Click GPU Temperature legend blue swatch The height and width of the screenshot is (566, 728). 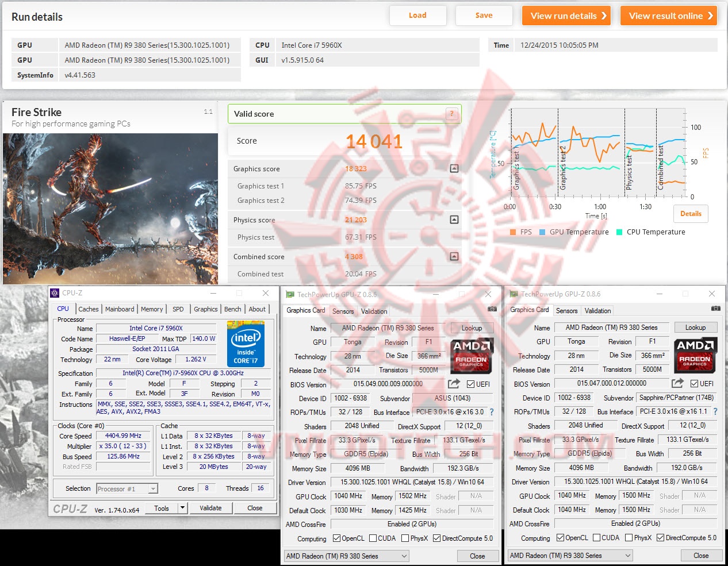(542, 232)
